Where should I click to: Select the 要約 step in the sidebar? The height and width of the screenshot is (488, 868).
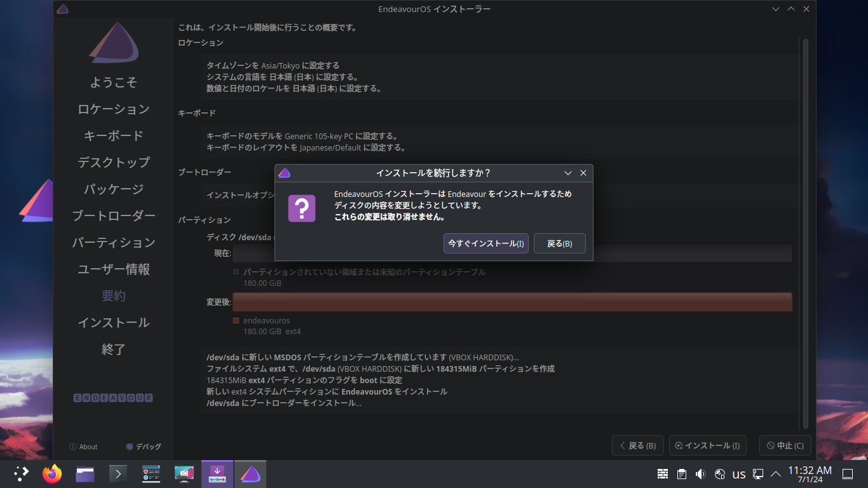tap(114, 296)
